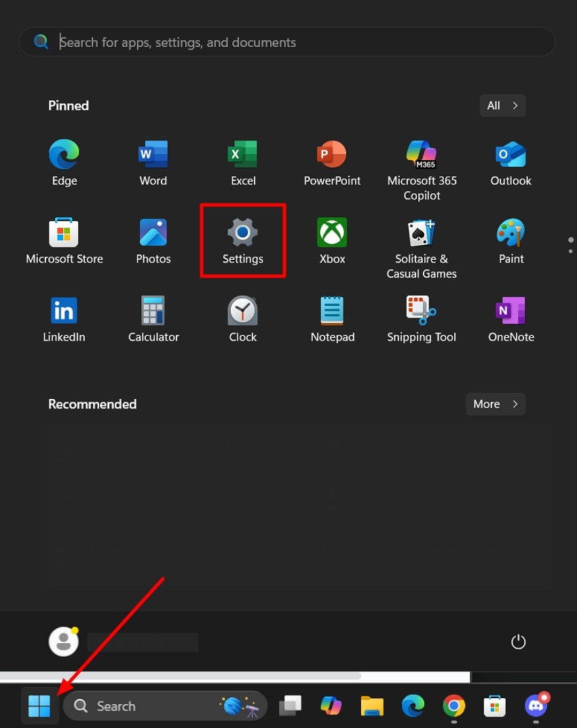The height and width of the screenshot is (728, 577).
Task: Launch Microsoft Edge from Pinned apps
Action: pyautogui.click(x=64, y=154)
